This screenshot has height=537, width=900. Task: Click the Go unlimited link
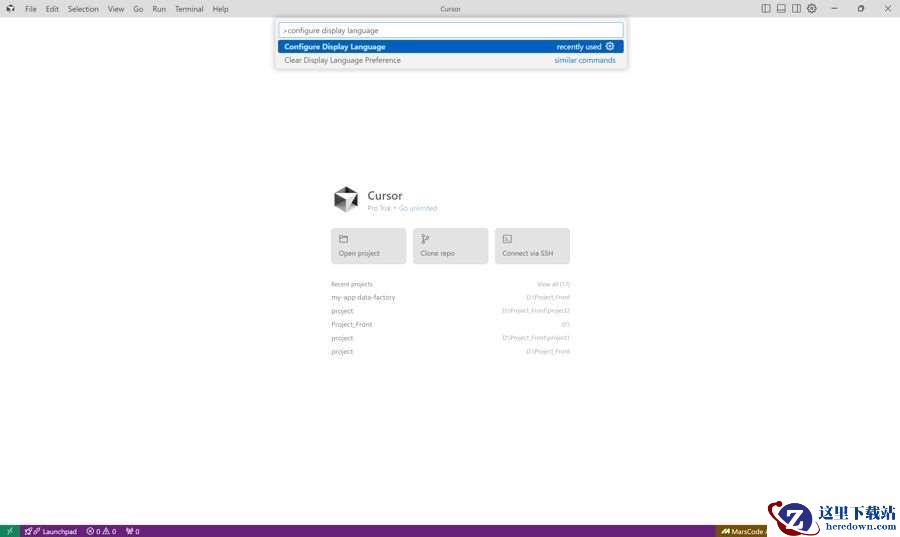tap(418, 208)
